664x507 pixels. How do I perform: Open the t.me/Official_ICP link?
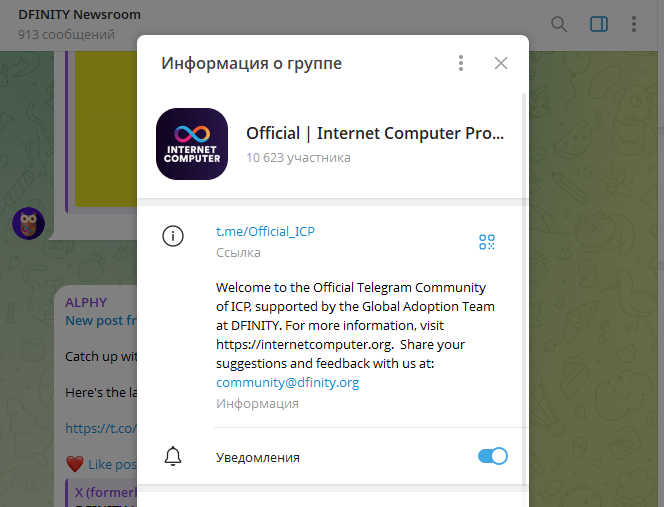[266, 231]
